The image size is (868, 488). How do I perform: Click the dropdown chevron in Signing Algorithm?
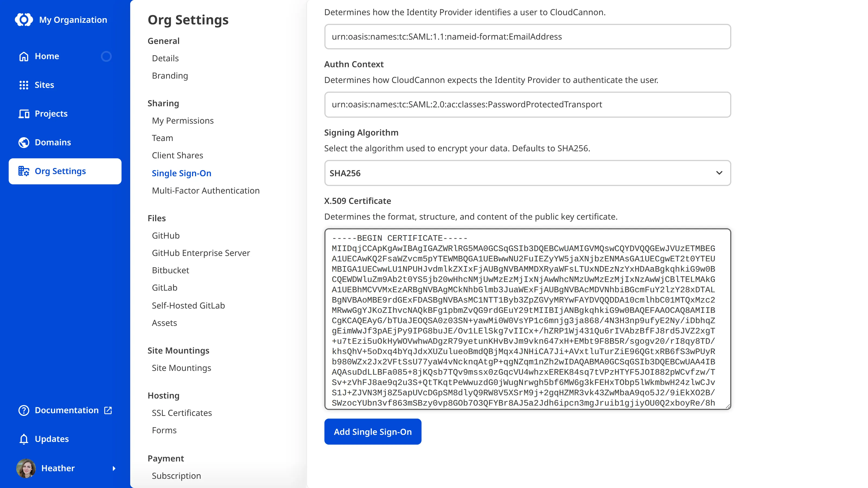click(x=719, y=173)
